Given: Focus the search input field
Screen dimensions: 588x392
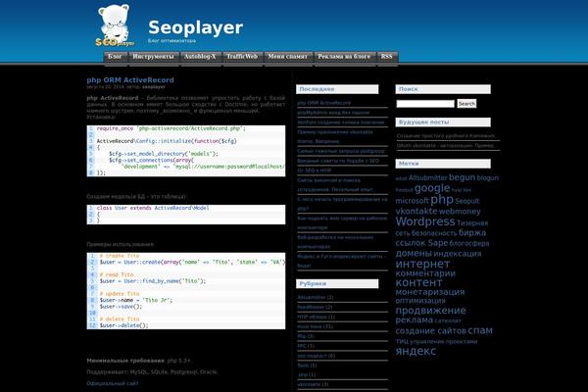Looking at the screenshot, I should click(425, 104).
